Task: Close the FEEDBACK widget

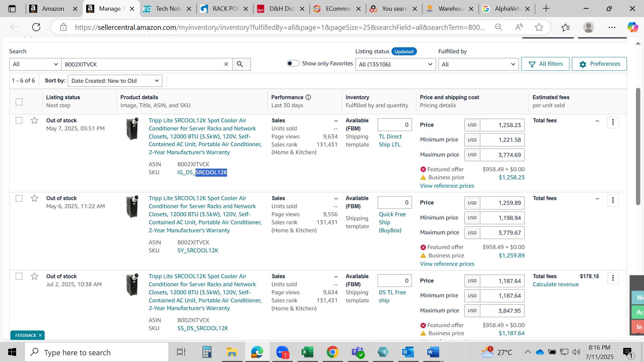Action: coord(40,335)
